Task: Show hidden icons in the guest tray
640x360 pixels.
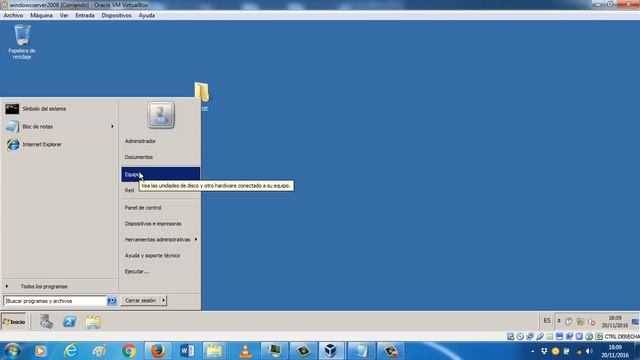Action: pos(559,321)
